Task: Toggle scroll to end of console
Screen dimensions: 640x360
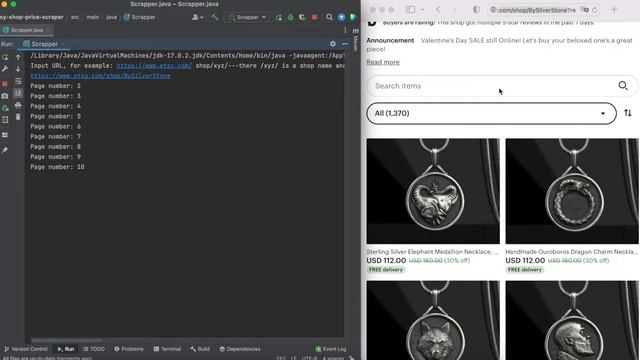Action: point(18,93)
